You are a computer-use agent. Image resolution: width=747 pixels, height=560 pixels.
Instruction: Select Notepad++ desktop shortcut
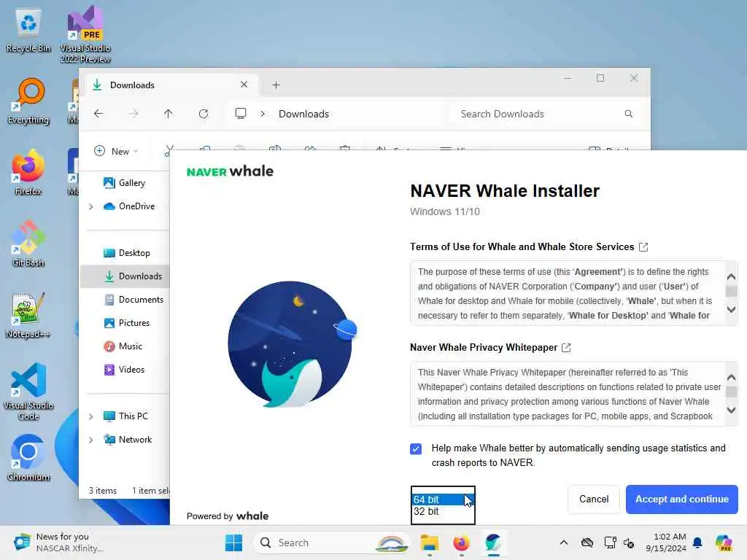28,315
